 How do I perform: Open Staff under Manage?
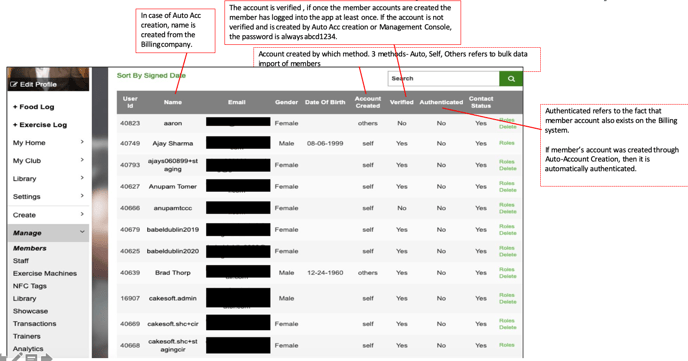pos(21,261)
